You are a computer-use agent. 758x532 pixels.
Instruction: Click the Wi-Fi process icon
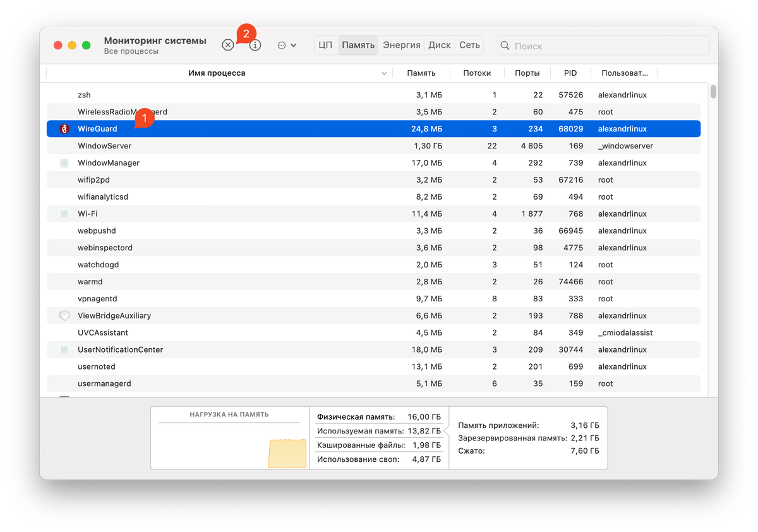coord(64,214)
